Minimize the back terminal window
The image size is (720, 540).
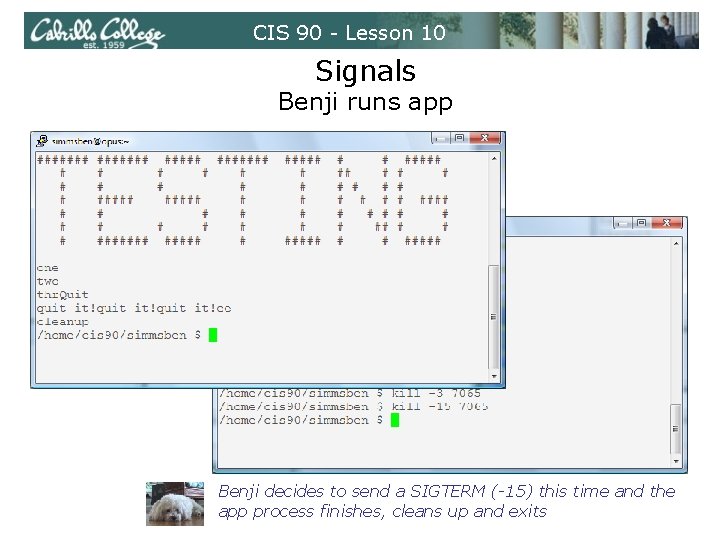pyautogui.click(x=622, y=223)
